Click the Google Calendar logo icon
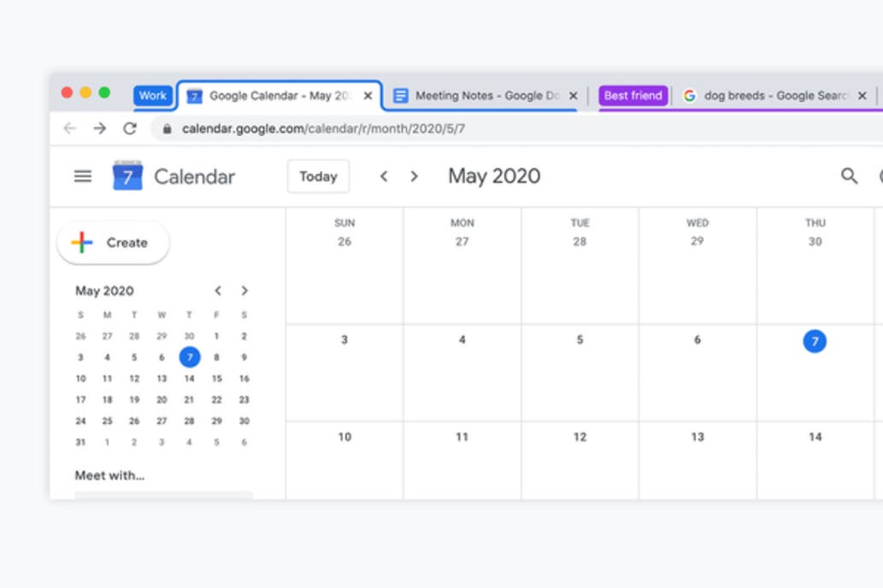Image resolution: width=883 pixels, height=588 pixels. click(127, 176)
